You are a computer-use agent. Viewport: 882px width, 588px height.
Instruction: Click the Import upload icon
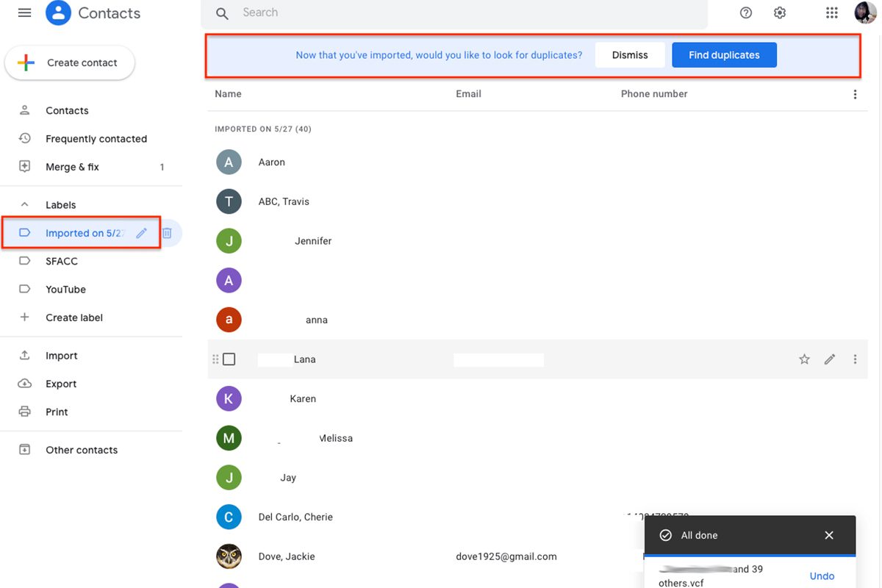coord(24,356)
